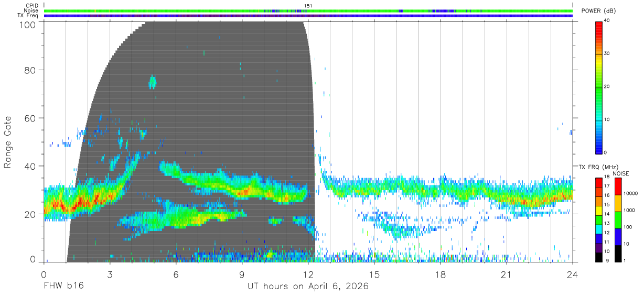Click the 1000 noise scale label
Image resolution: width=644 pixels, height=297 pixels.
(629, 210)
